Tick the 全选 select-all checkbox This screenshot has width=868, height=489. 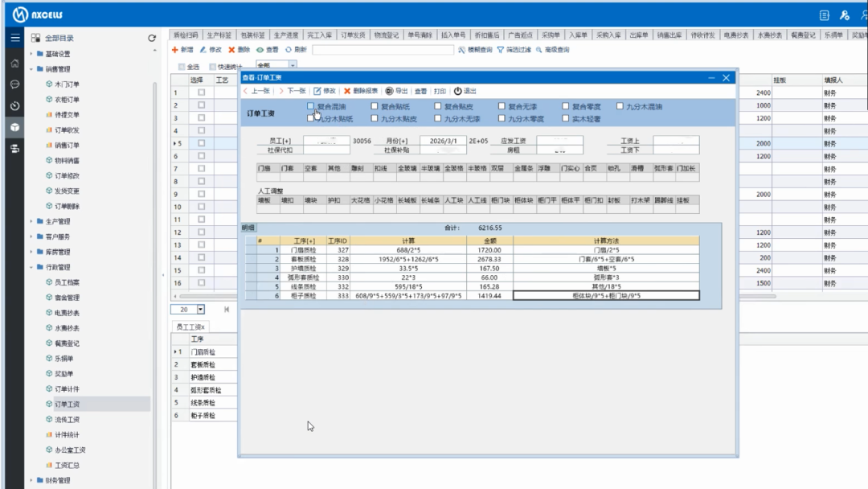click(x=182, y=67)
